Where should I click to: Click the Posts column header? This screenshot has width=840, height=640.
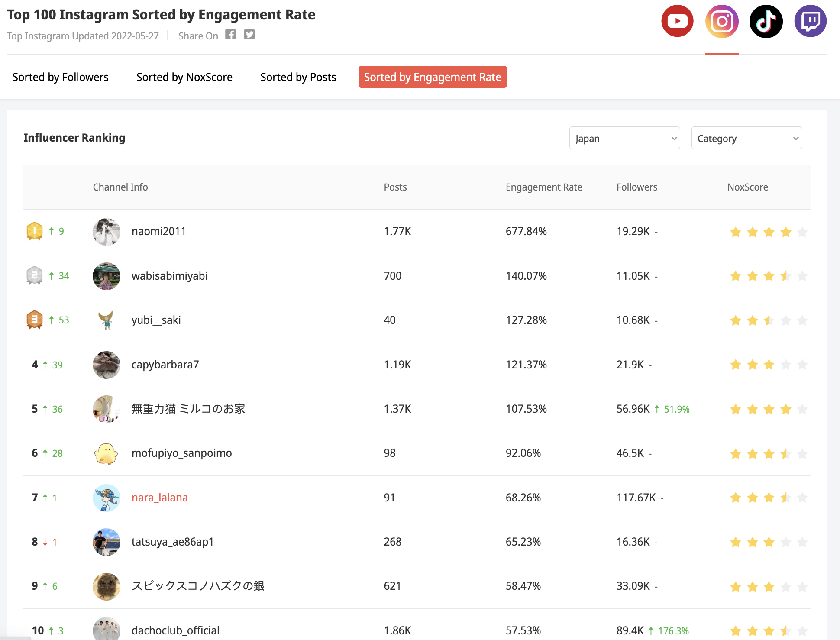395,187
